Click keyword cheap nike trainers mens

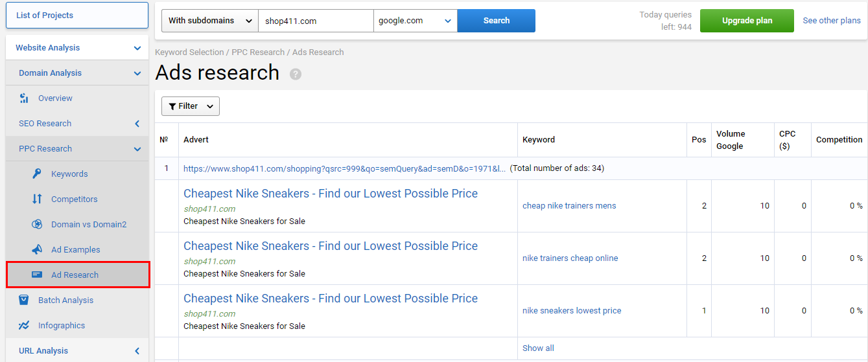[569, 206]
